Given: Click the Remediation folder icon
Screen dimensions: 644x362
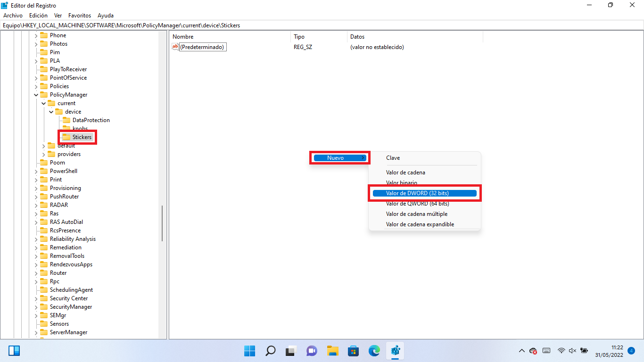Looking at the screenshot, I should pos(44,247).
